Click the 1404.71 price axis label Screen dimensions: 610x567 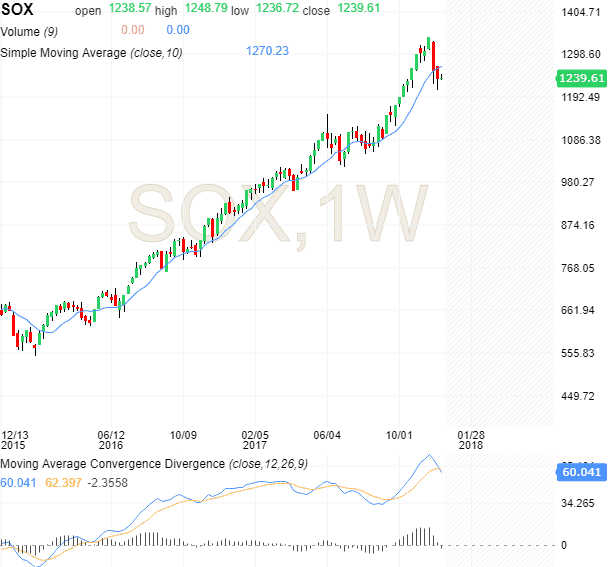[x=581, y=13]
